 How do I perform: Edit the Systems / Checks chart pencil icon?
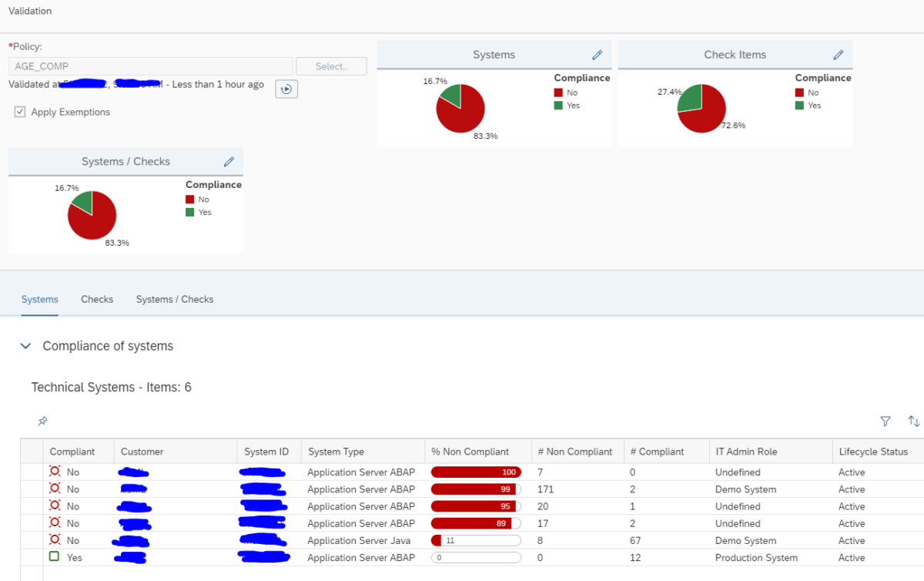229,161
